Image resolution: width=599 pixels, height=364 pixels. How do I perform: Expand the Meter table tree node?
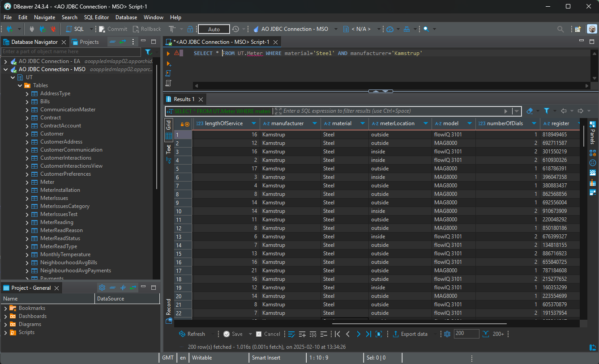click(x=27, y=182)
